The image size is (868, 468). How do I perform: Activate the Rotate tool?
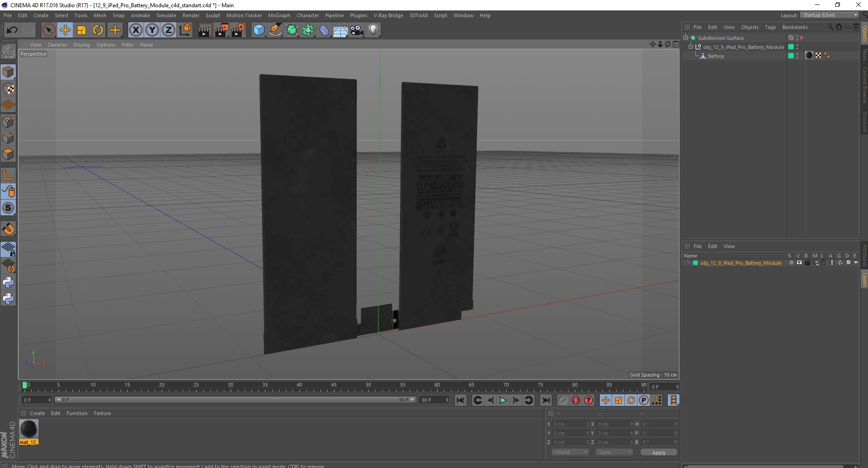coord(98,30)
